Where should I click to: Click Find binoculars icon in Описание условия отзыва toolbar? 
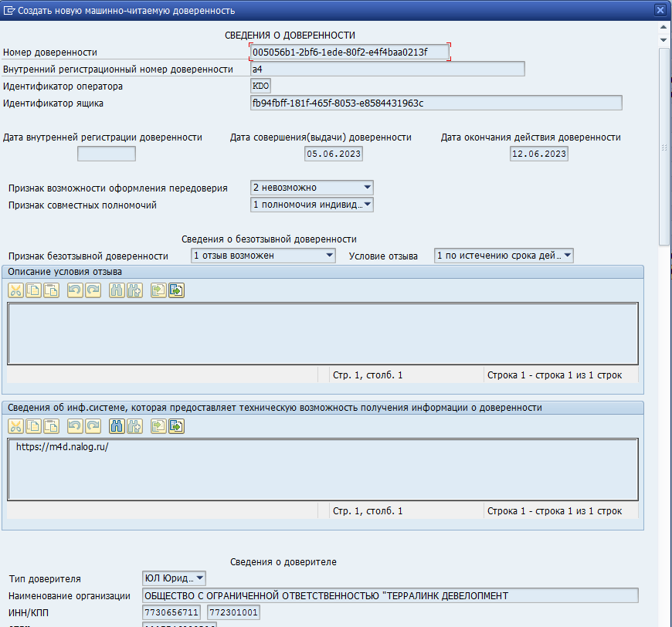[117, 290]
